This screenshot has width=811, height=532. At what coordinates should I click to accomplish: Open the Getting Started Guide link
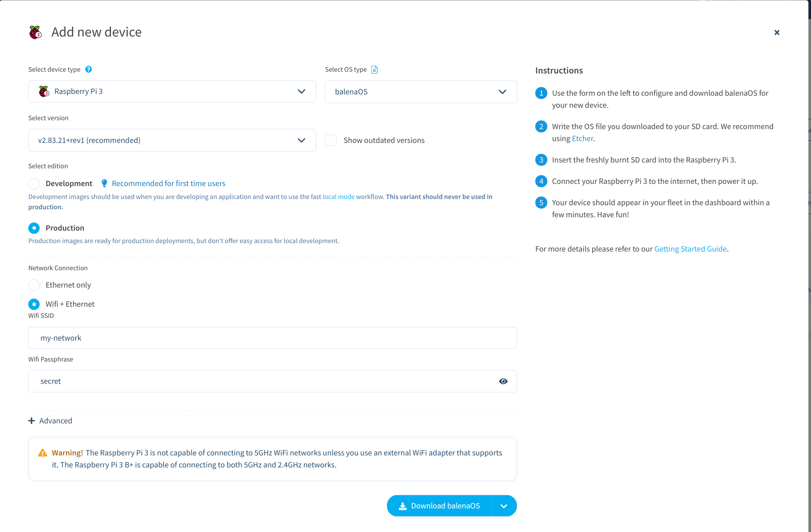coord(690,249)
